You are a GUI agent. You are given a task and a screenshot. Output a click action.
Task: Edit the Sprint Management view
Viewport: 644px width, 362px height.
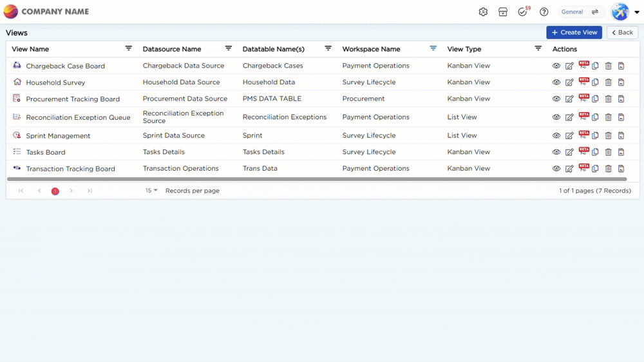click(x=569, y=135)
